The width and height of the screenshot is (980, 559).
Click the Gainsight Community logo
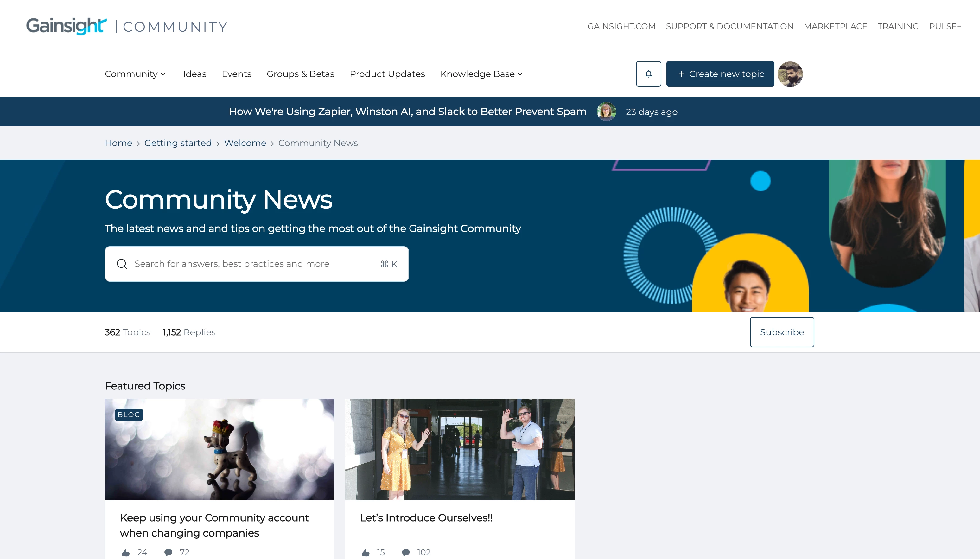tap(127, 26)
